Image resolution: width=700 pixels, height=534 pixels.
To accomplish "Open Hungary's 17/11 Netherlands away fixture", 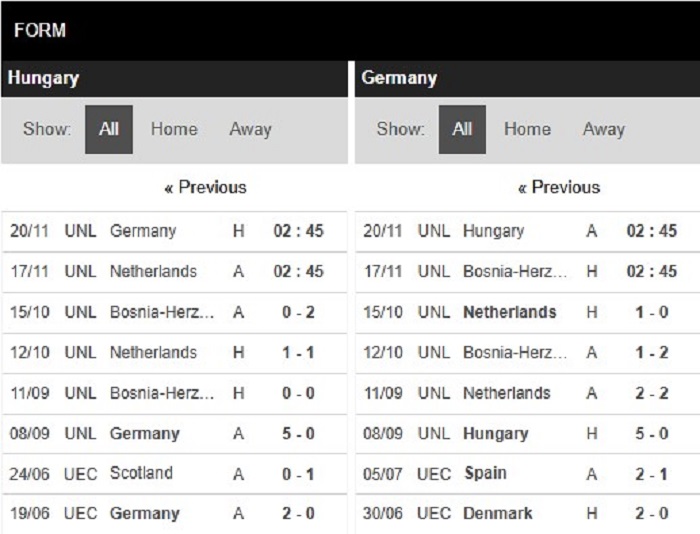I will pos(175,272).
